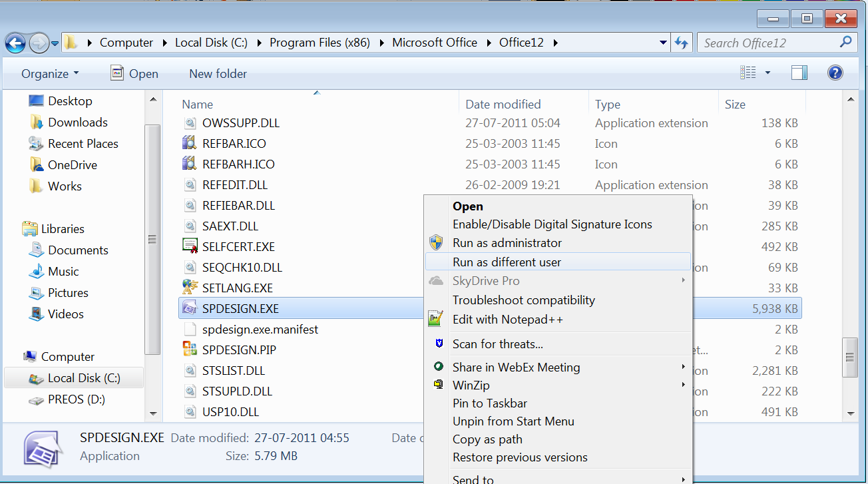The image size is (868, 484).
Task: Click Microsoft Office in the breadcrumb path
Action: click(435, 43)
